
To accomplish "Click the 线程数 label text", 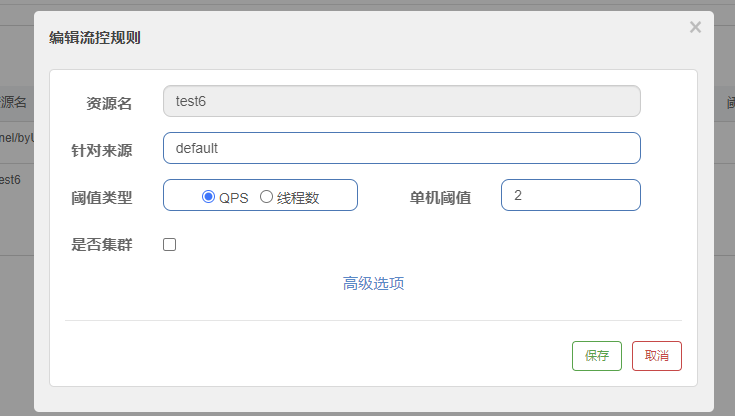I will click(298, 198).
